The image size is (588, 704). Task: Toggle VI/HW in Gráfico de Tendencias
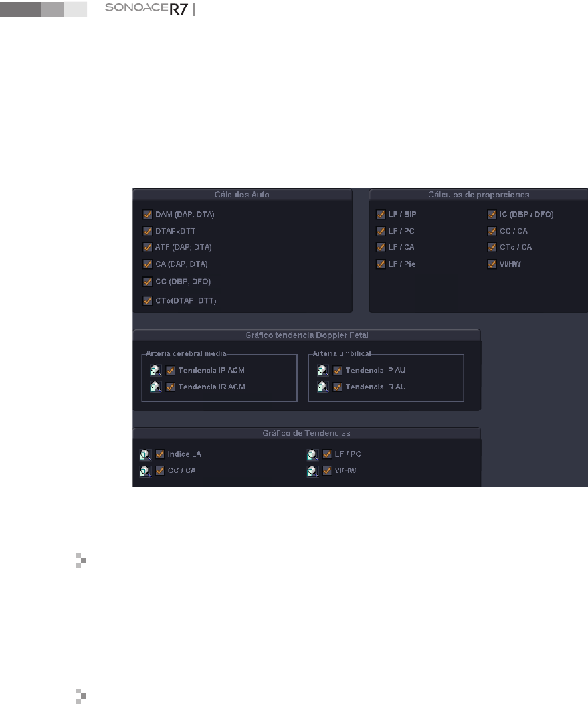click(x=327, y=471)
